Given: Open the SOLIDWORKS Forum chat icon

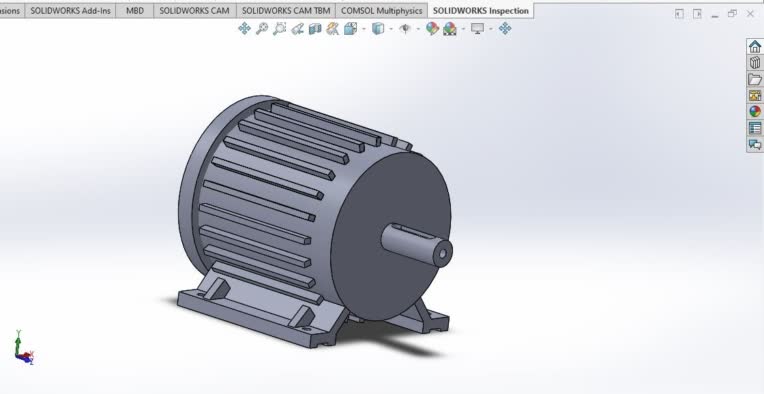Looking at the screenshot, I should point(755,144).
